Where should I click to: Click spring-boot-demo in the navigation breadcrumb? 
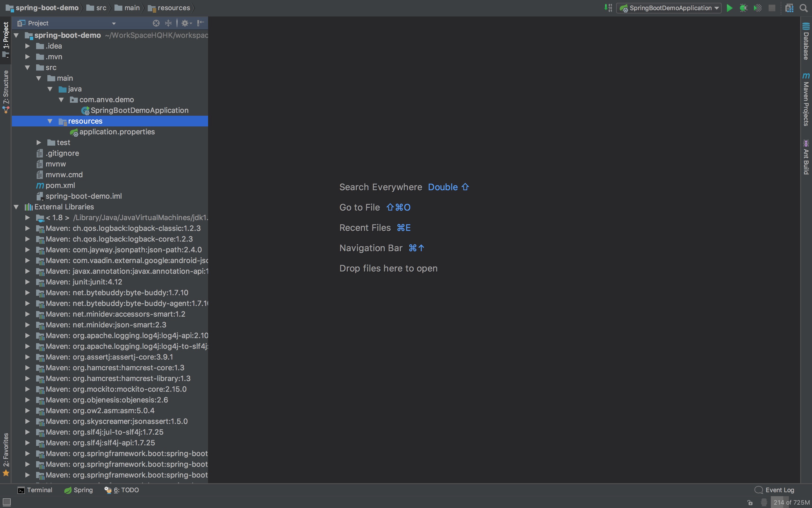[x=42, y=8]
